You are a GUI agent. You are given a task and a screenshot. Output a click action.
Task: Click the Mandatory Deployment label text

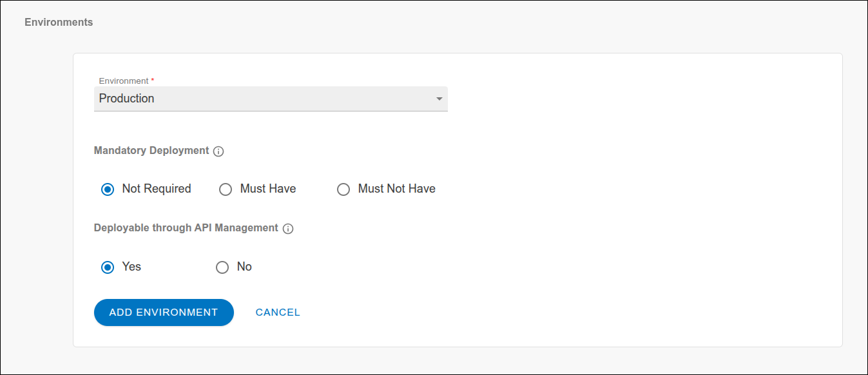coord(151,150)
